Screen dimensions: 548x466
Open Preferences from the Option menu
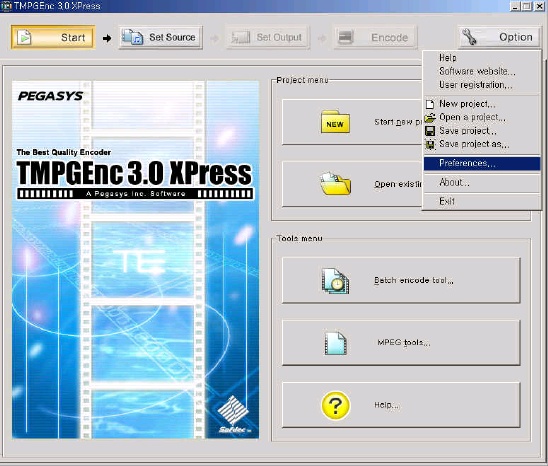pyautogui.click(x=482, y=163)
